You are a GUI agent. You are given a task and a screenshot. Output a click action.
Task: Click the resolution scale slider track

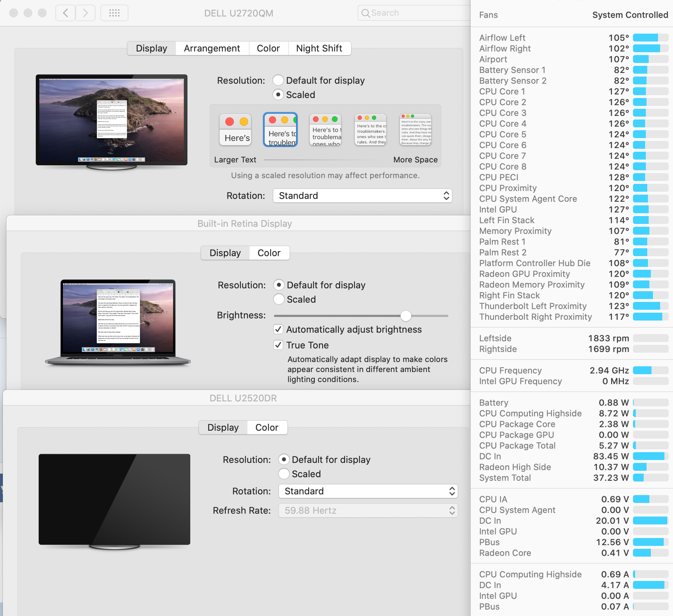pos(325,160)
